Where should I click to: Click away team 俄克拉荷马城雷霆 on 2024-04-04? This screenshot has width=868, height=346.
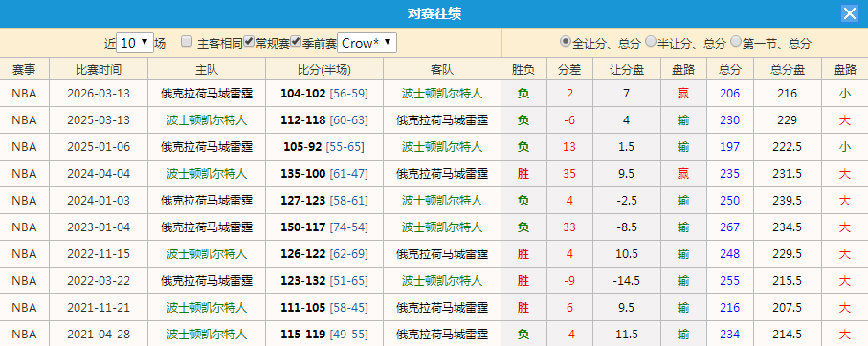(442, 174)
